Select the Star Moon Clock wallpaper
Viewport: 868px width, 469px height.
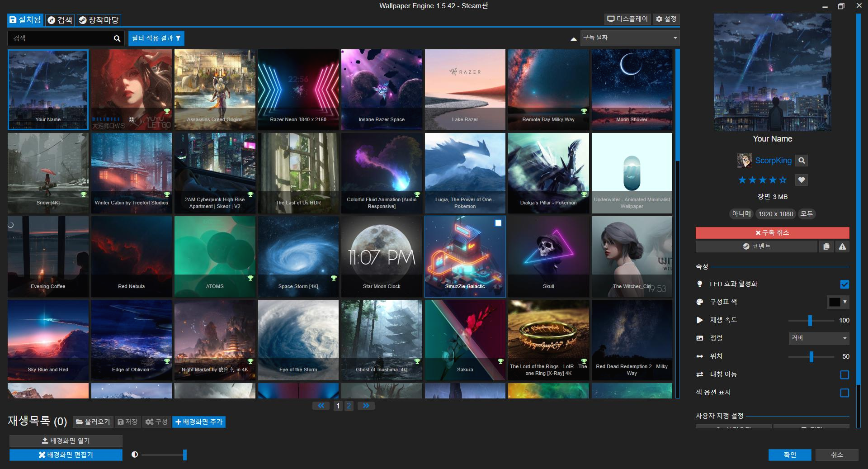382,256
